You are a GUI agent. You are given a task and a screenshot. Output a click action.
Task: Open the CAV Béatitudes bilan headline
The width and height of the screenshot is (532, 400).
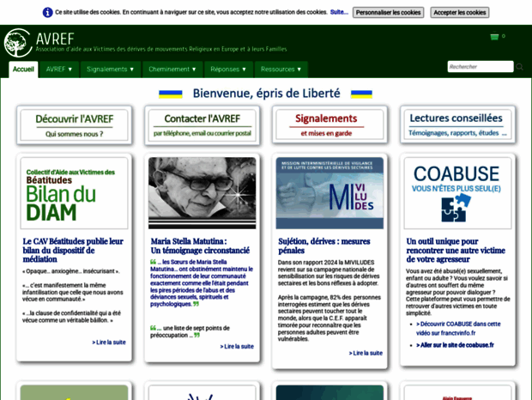[73, 251]
